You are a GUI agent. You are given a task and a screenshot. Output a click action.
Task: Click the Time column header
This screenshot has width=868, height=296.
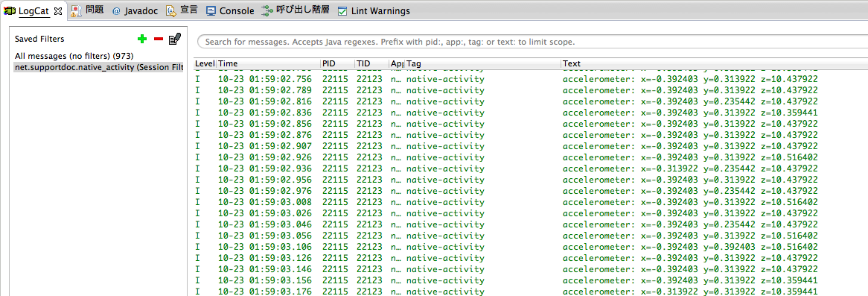(268, 63)
